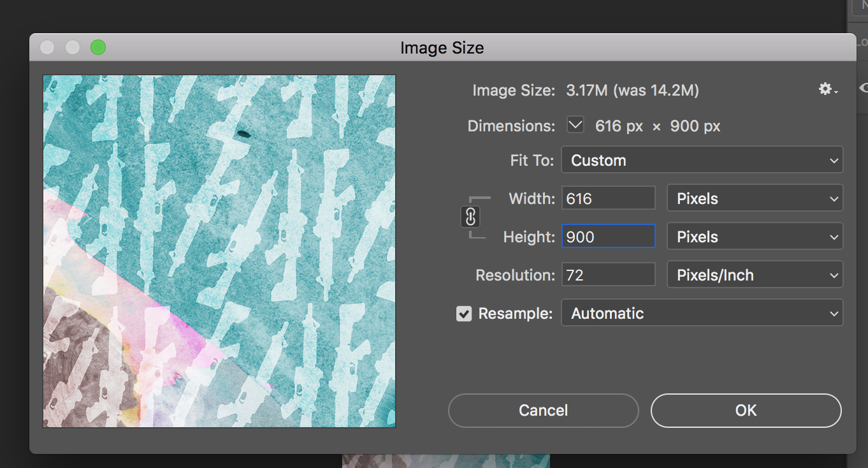
Task: Click the canvas image below the dialog
Action: tap(445, 461)
